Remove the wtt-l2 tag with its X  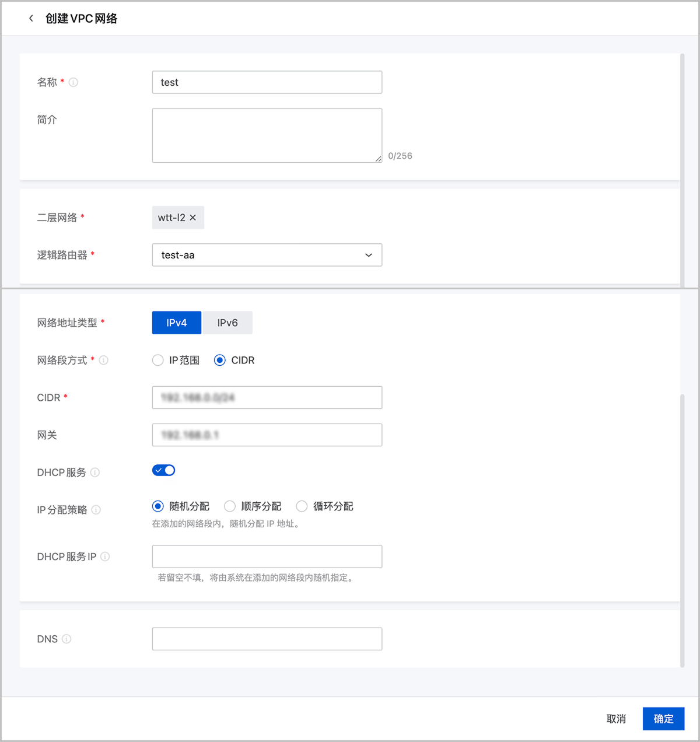tap(193, 218)
